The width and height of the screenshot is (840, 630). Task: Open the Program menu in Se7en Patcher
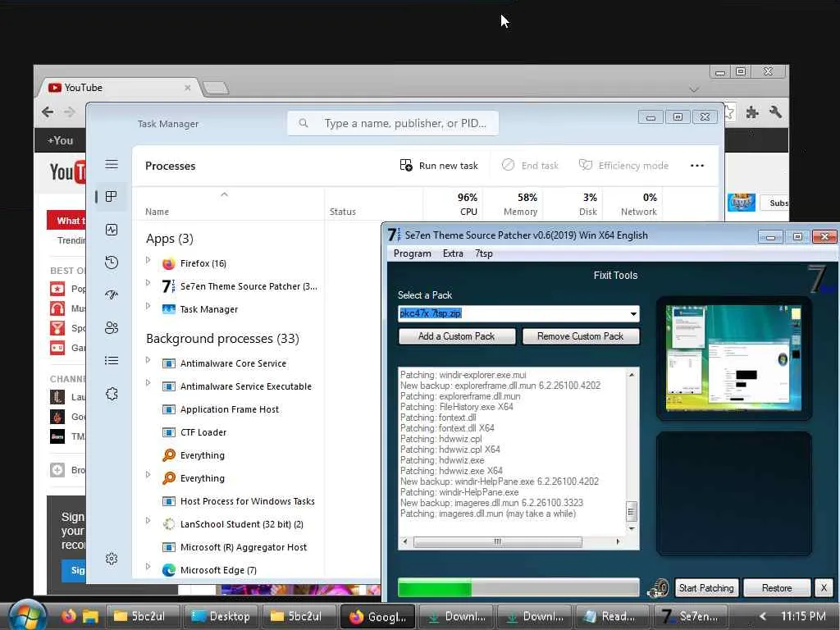(x=412, y=253)
